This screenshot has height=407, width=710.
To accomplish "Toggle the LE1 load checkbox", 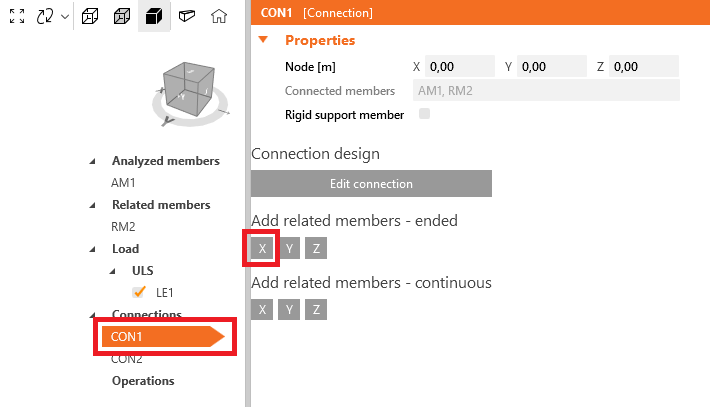I will point(140,292).
